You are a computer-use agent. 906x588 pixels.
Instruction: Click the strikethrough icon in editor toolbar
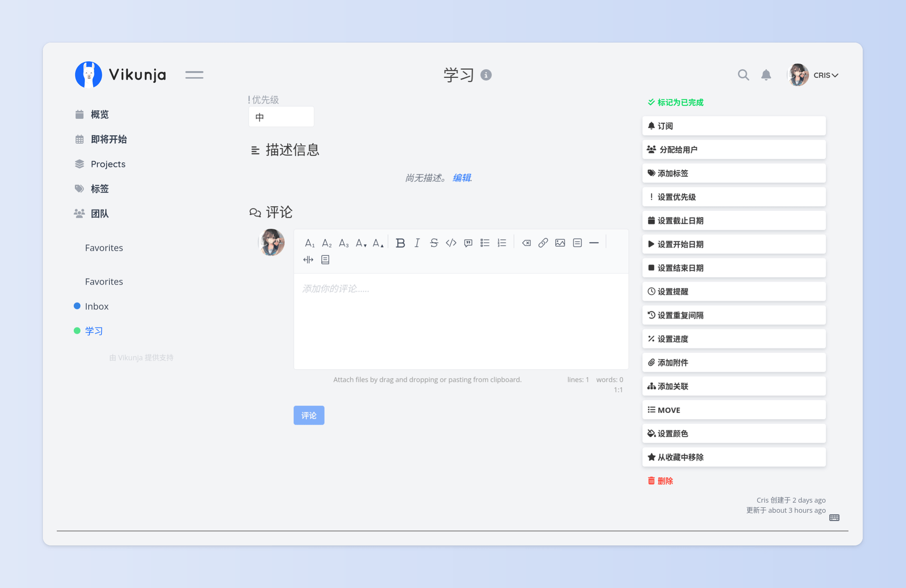point(434,243)
